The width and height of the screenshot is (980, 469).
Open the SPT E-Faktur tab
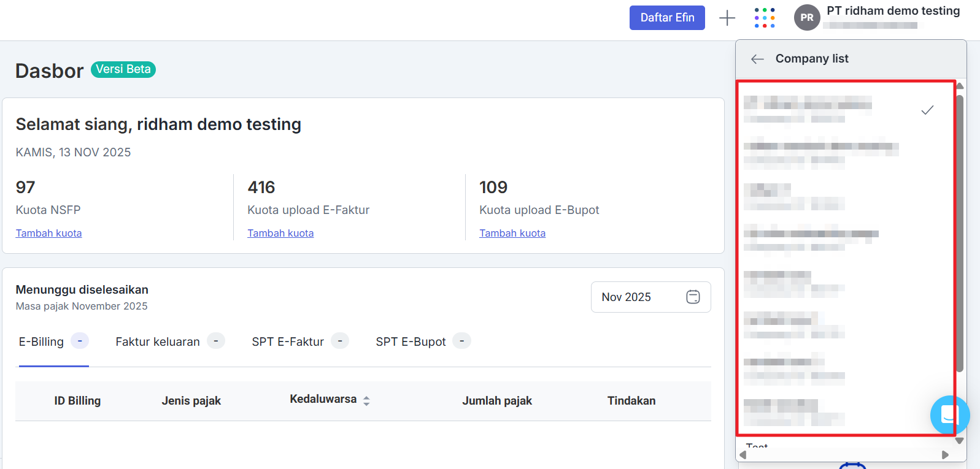[x=288, y=341]
